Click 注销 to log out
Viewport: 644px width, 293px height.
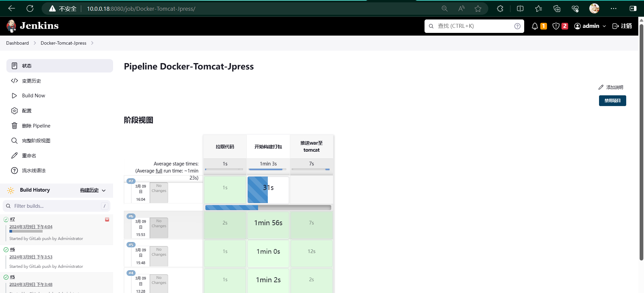click(x=622, y=26)
